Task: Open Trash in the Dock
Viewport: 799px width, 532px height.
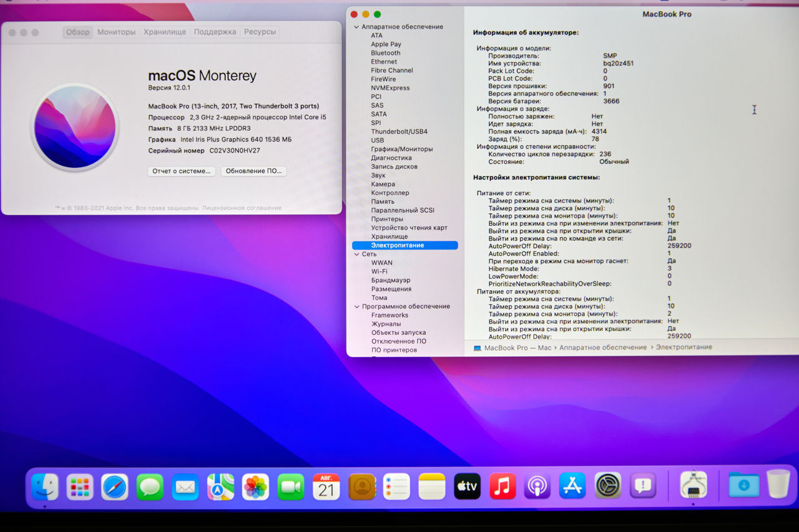Action: click(x=778, y=485)
